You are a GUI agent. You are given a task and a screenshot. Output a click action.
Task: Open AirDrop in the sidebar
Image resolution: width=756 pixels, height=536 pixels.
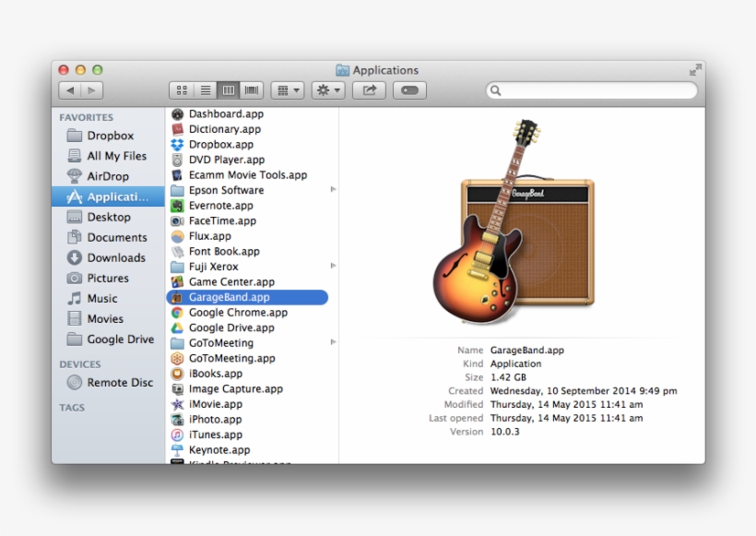pos(108,176)
